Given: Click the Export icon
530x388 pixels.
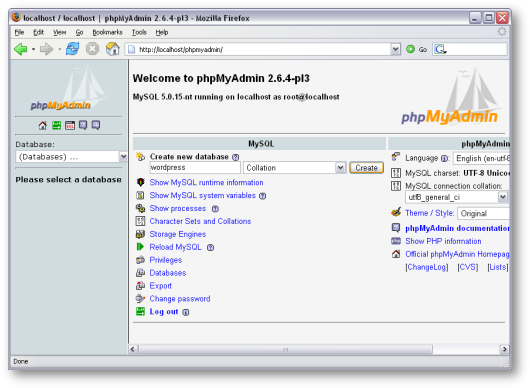Looking at the screenshot, I should coord(140,286).
